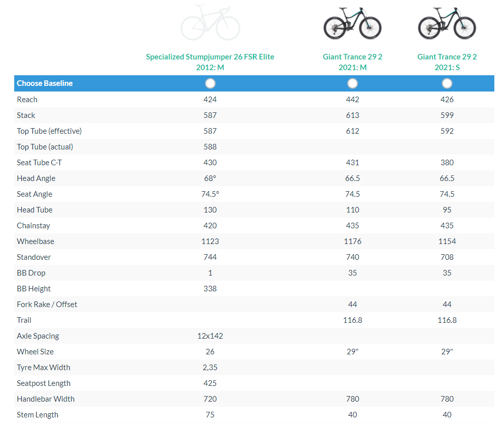Click the Top Tube (actual) row label
Screen dimensions: 504x423
pos(45,147)
